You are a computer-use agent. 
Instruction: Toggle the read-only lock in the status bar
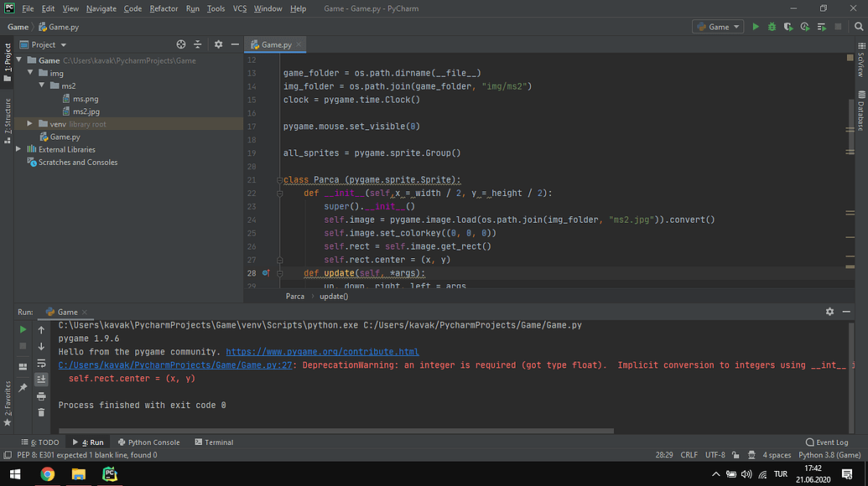coord(735,455)
